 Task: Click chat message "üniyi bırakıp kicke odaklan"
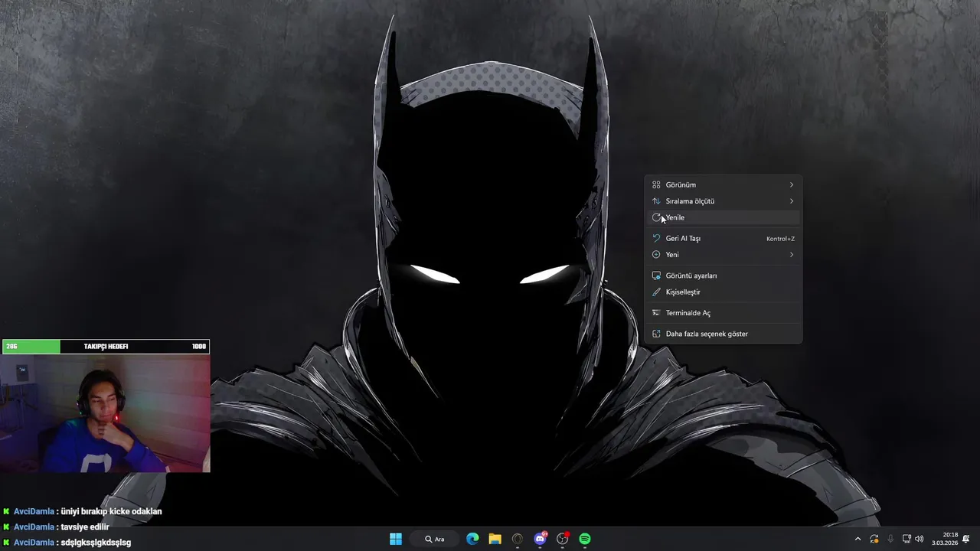[x=111, y=511]
